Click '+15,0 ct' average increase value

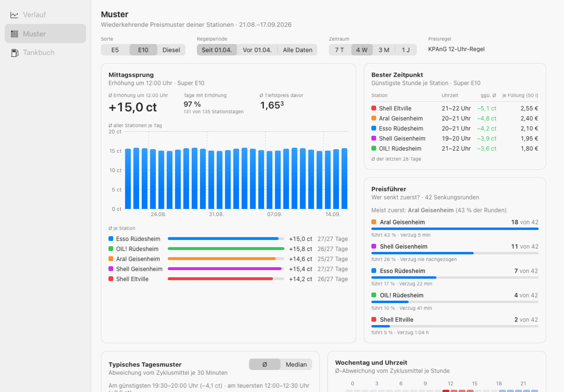tap(133, 107)
